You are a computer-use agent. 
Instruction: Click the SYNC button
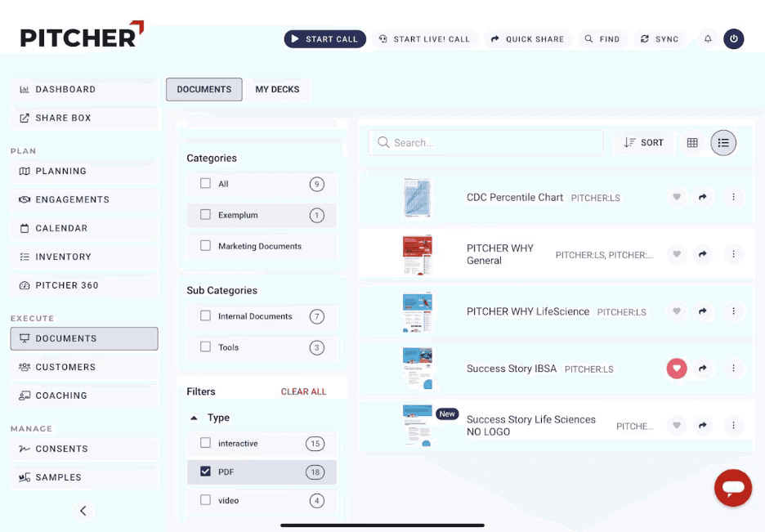[x=660, y=39]
